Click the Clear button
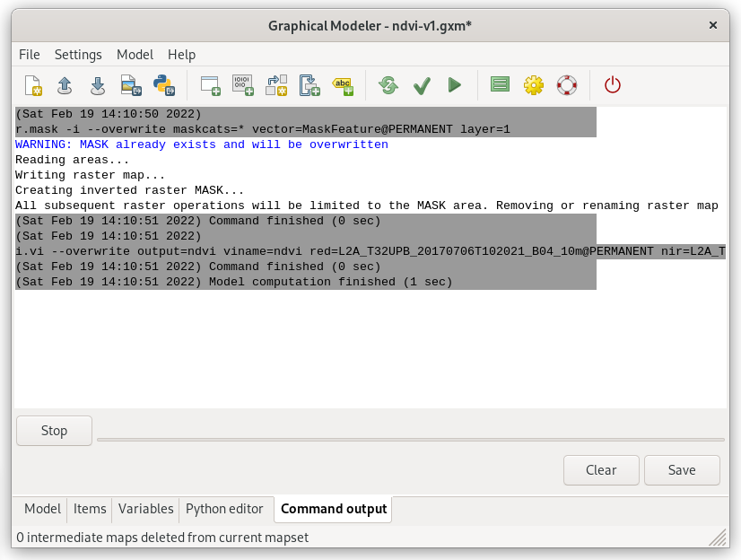The height and width of the screenshot is (560, 741). [601, 470]
